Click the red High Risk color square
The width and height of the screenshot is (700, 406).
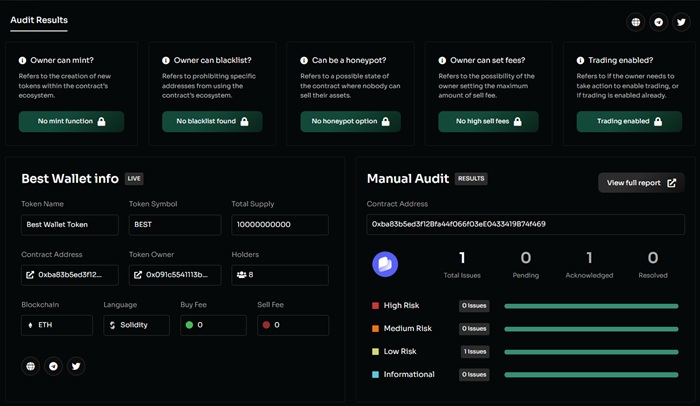pos(375,306)
